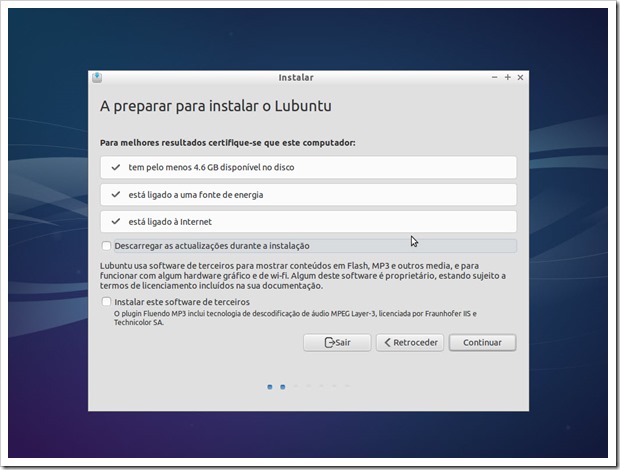This screenshot has height=470, width=620.
Task: Check Instalar este software de terceiros
Action: tap(106, 302)
